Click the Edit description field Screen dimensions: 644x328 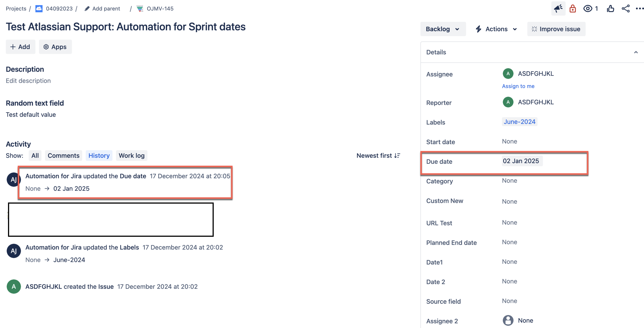(28, 81)
